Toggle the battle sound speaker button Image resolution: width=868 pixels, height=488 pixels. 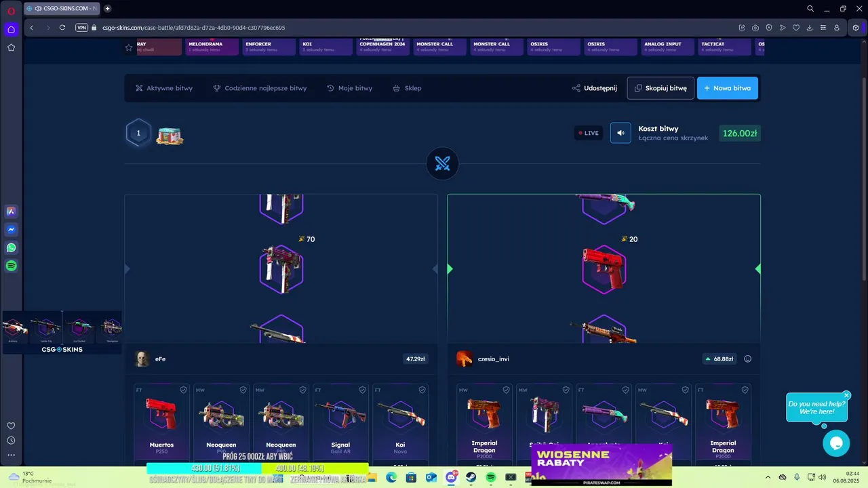coord(620,133)
